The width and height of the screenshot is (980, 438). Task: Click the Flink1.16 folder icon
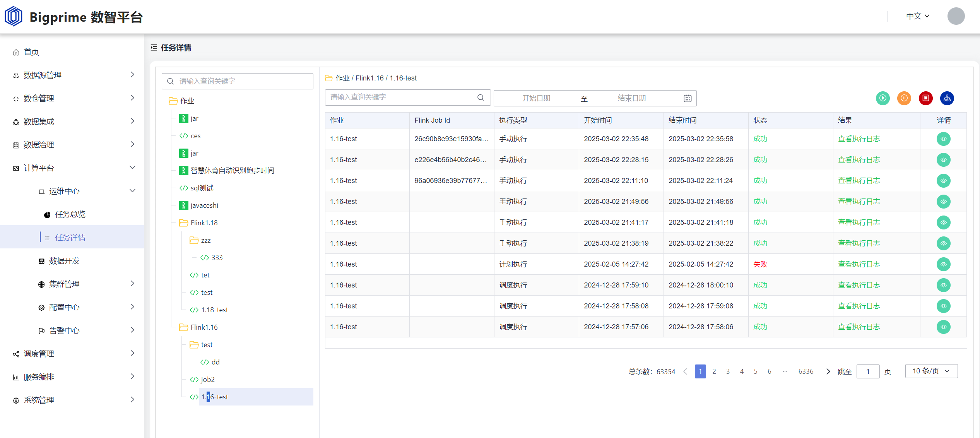coord(183,327)
